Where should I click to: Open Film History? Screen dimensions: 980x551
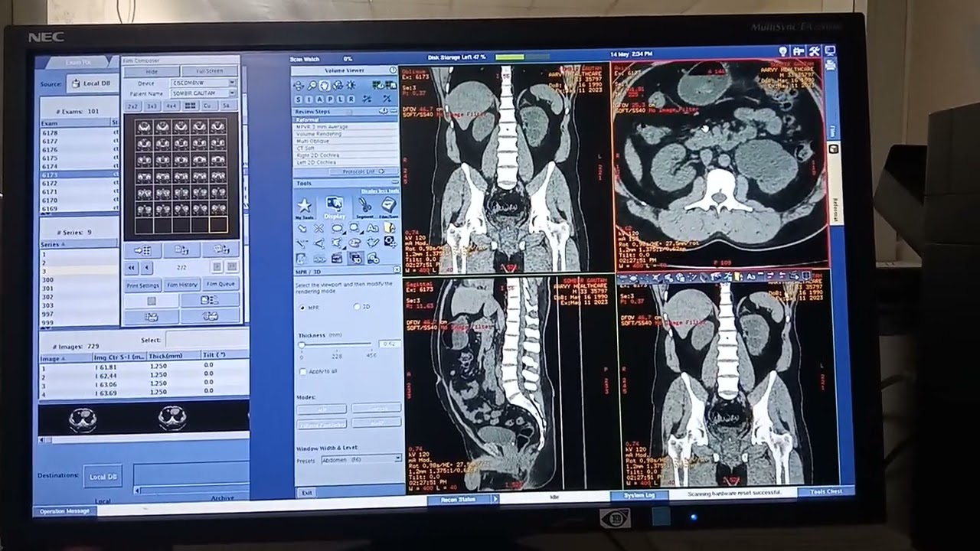[x=181, y=284]
